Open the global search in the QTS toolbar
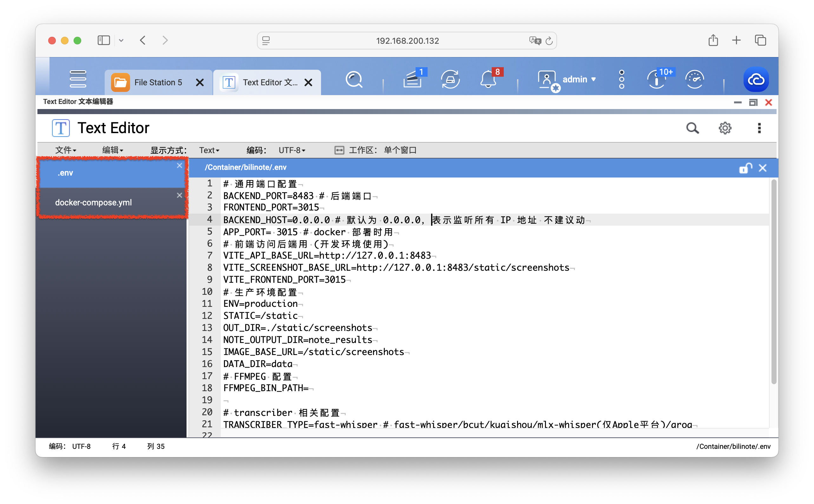814x504 pixels. tap(354, 79)
